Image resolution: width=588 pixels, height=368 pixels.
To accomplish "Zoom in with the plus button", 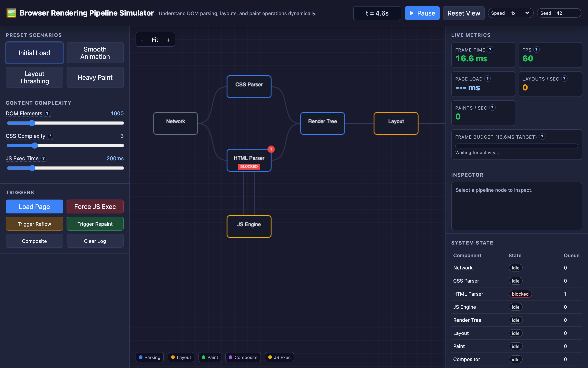I will coord(168,40).
